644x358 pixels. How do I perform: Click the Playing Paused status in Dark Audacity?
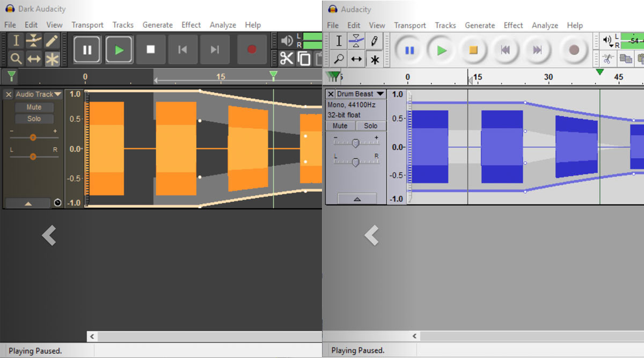(x=35, y=350)
